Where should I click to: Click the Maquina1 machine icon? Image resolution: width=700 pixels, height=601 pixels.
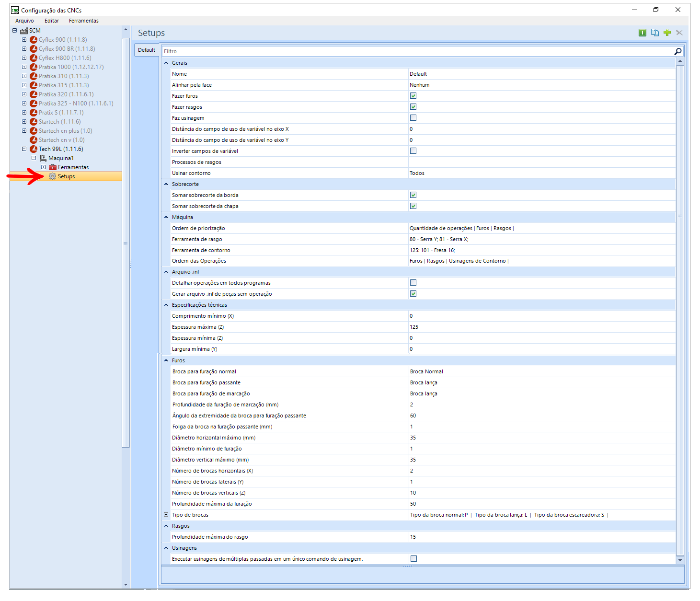pyautogui.click(x=43, y=158)
